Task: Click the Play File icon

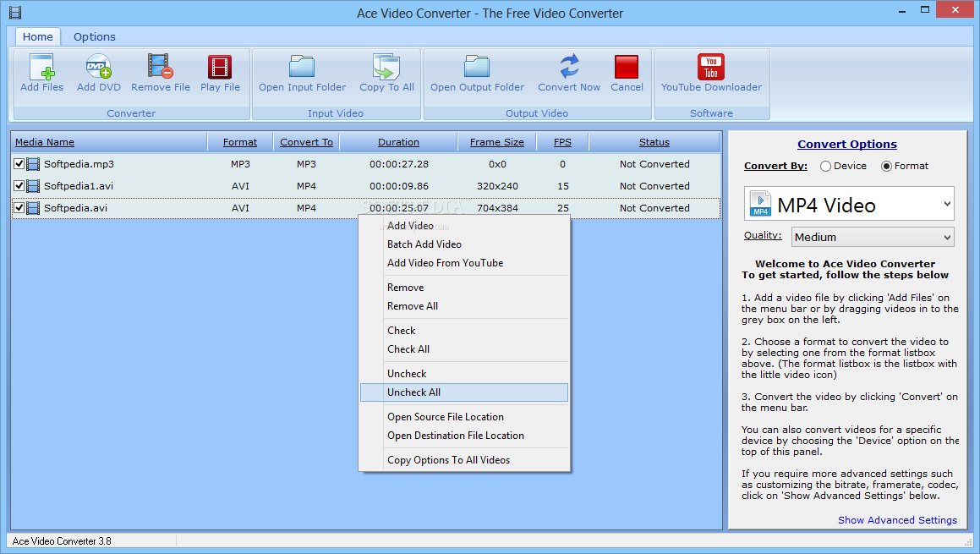Action: 220,67
